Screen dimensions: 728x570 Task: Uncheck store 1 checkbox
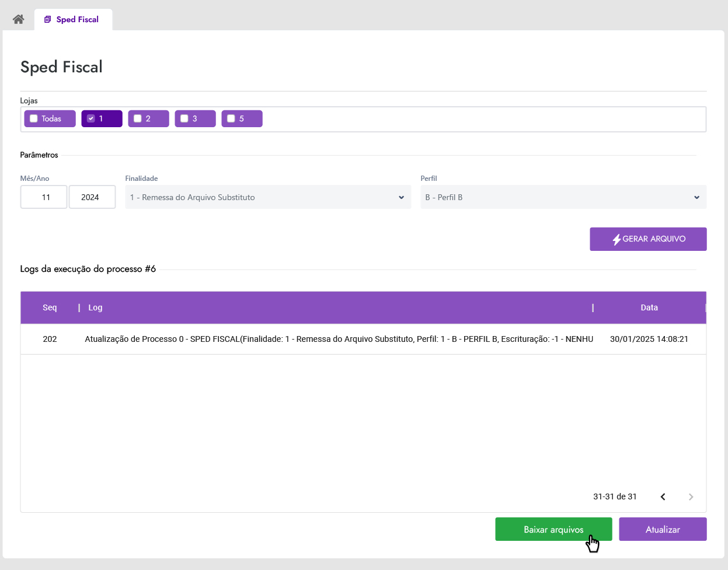click(x=91, y=118)
